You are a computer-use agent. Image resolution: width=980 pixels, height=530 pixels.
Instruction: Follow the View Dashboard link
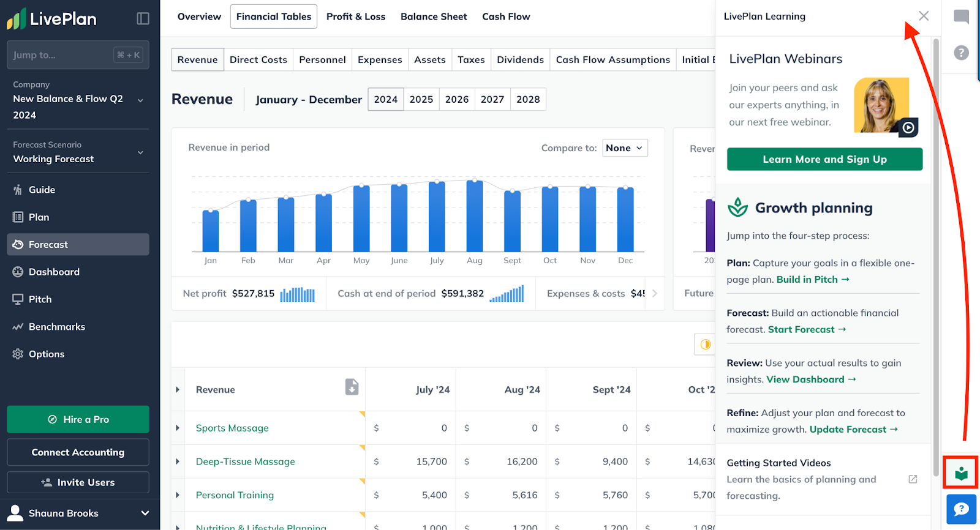pyautogui.click(x=811, y=379)
